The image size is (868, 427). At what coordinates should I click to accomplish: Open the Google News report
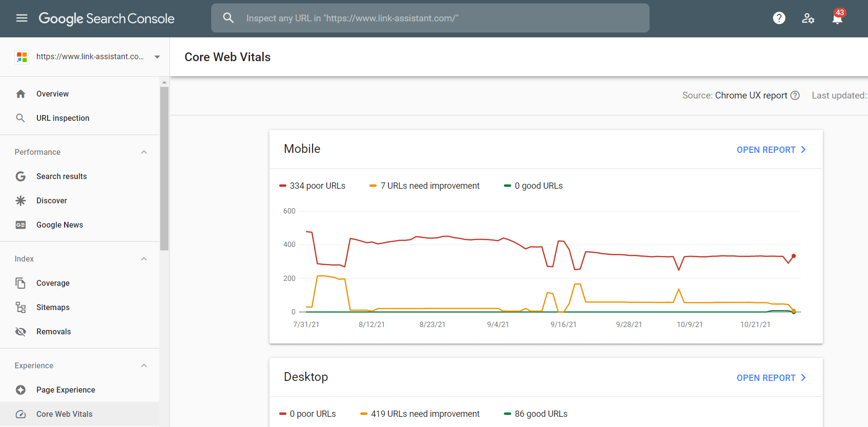80,225
